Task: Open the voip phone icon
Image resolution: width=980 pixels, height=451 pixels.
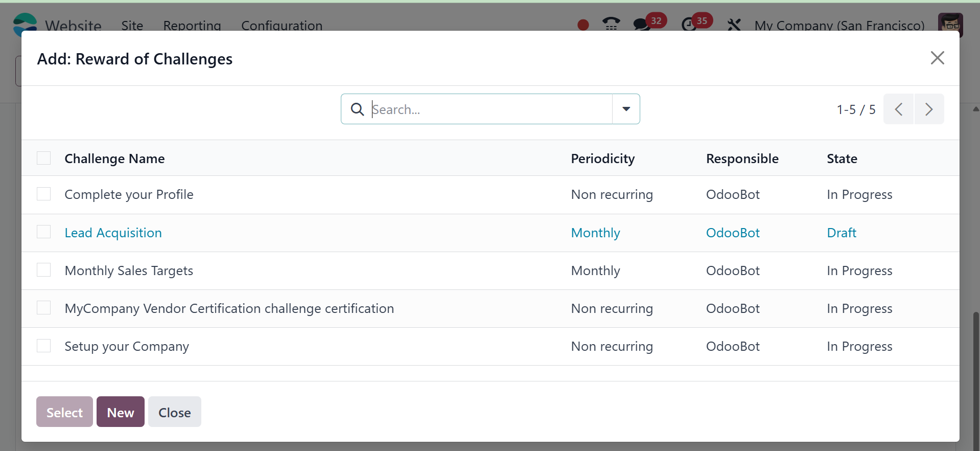Action: click(611, 24)
